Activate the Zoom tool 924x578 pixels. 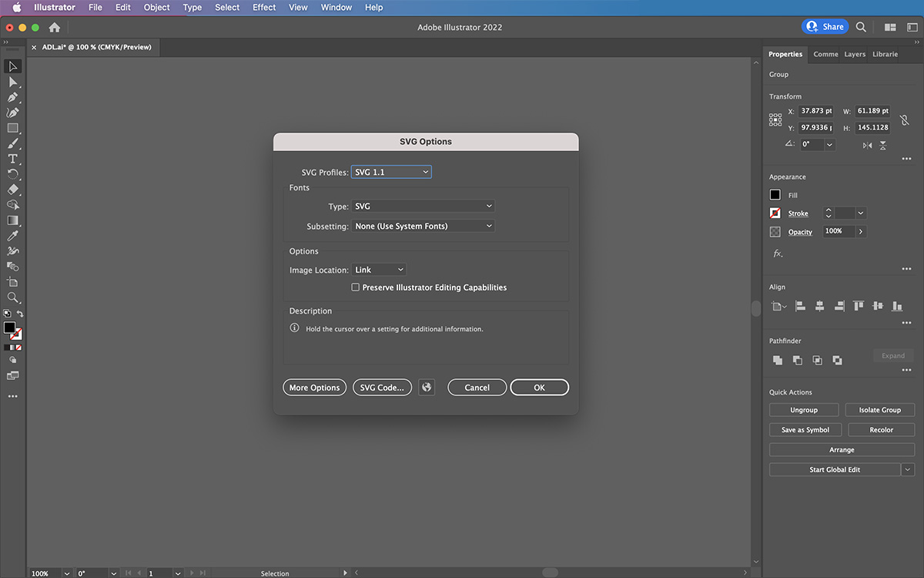point(12,297)
